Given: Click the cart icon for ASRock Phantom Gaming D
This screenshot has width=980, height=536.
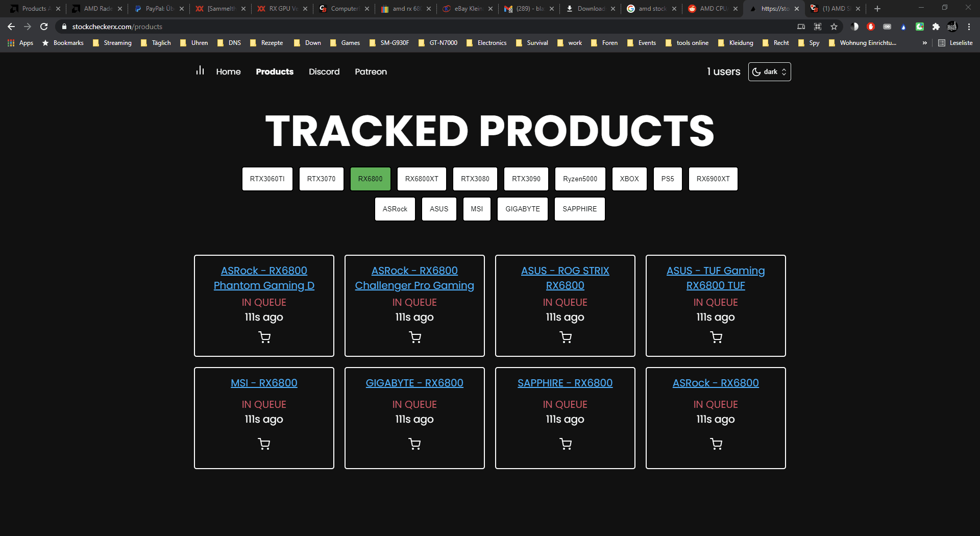Looking at the screenshot, I should click(264, 337).
